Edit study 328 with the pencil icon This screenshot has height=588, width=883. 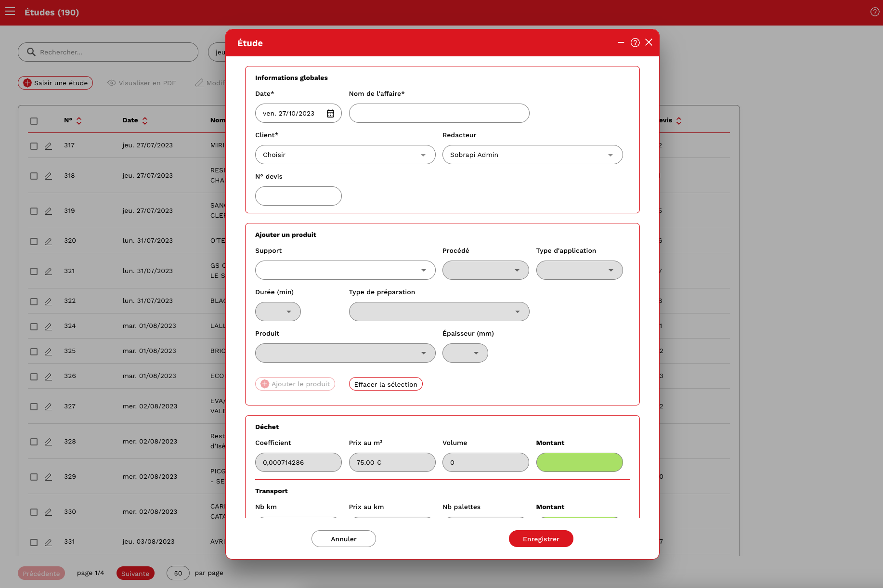click(x=48, y=442)
